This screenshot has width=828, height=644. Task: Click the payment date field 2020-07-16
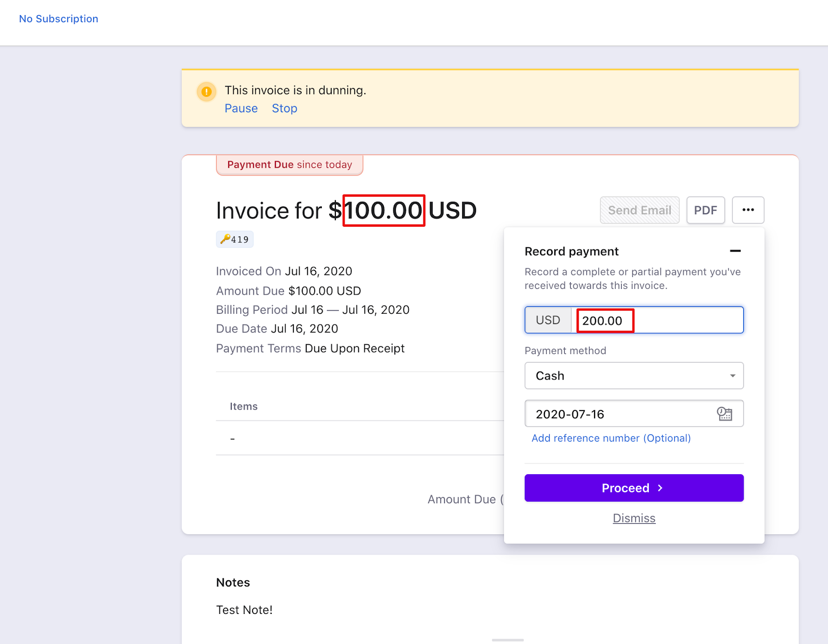[616, 414]
